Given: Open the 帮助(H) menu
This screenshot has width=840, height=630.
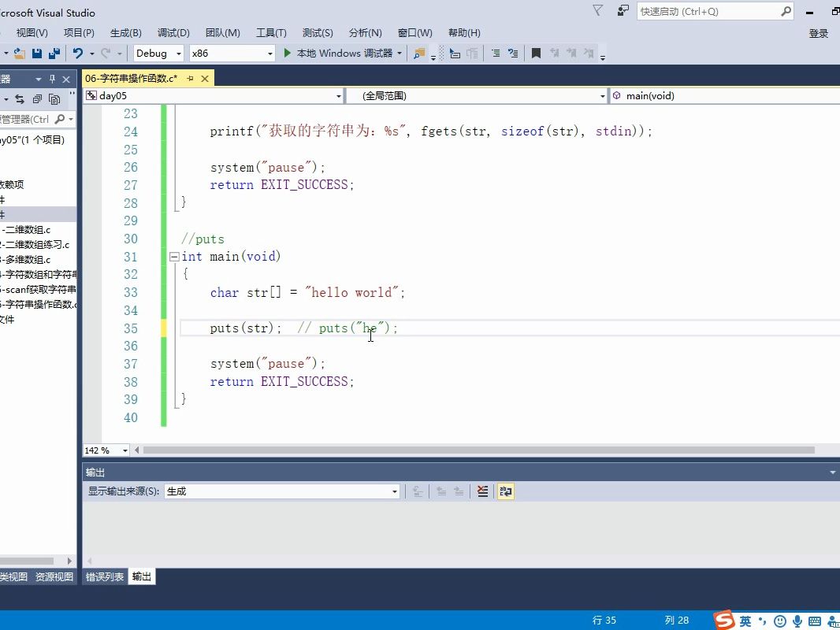Looking at the screenshot, I should click(x=464, y=32).
